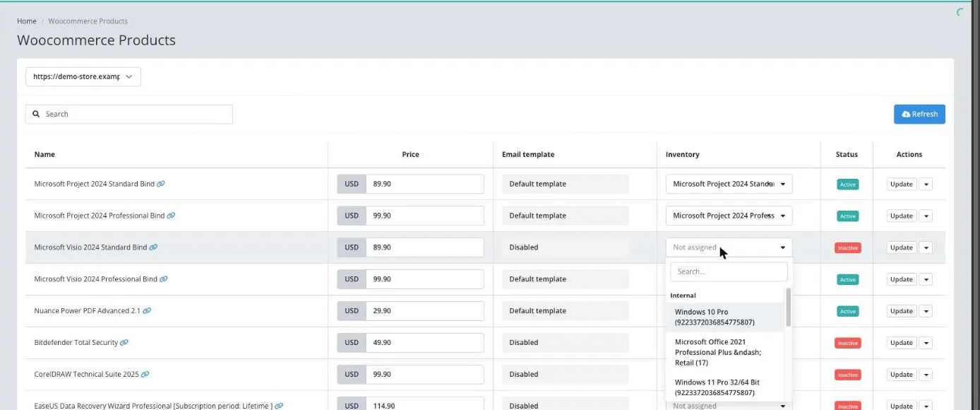Click the products Search field
This screenshot has width=980, height=410.
129,114
